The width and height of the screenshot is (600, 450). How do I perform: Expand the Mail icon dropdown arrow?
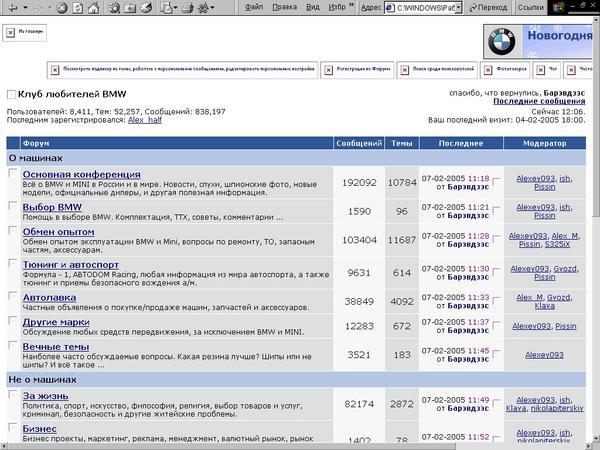coord(175,7)
